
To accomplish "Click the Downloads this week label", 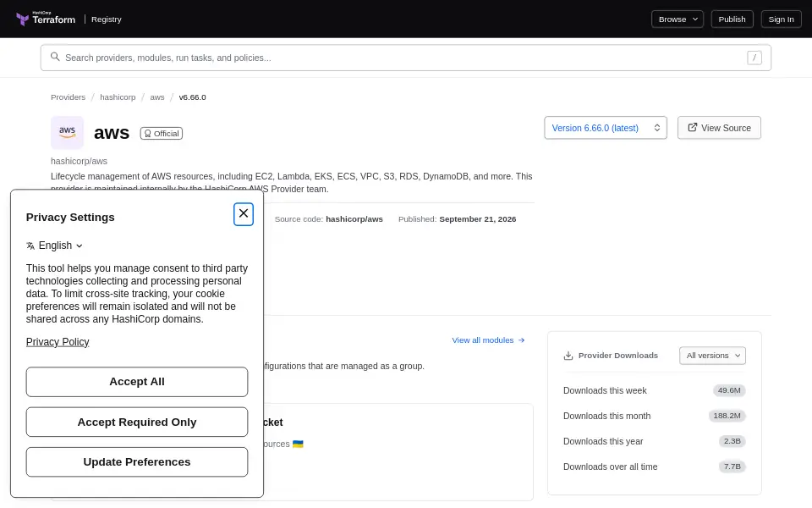I will [x=605, y=390].
